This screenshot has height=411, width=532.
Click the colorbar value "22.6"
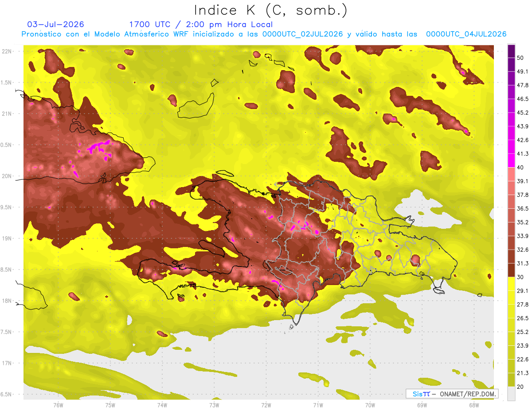point(523,359)
